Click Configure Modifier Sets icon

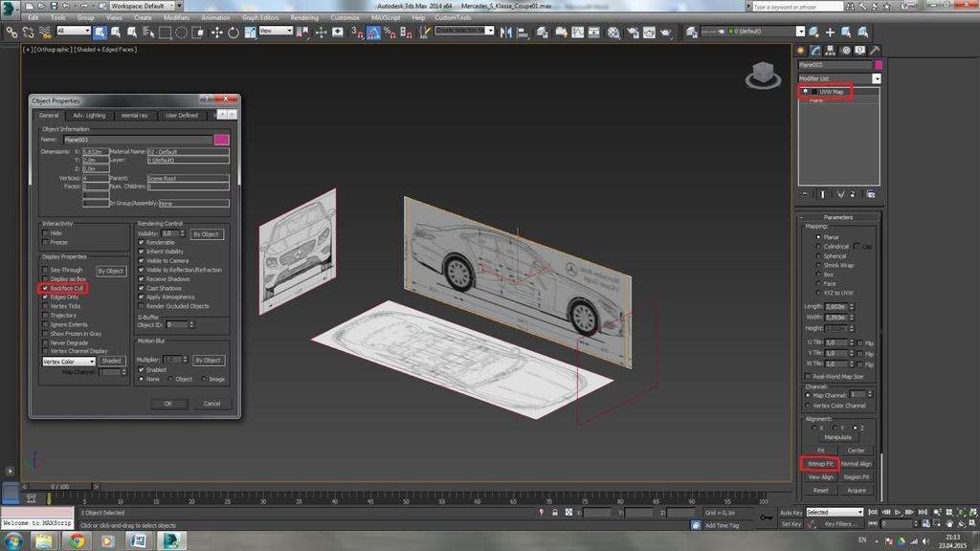click(871, 194)
